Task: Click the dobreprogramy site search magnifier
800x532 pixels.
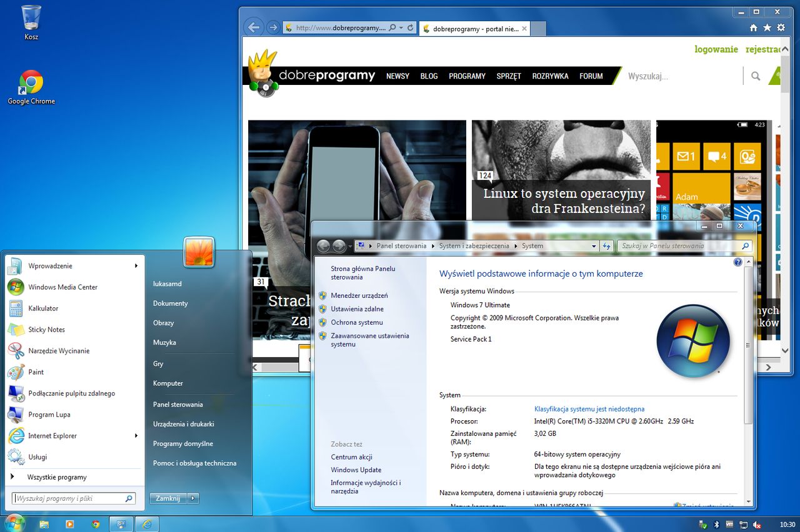Action: 756,76
